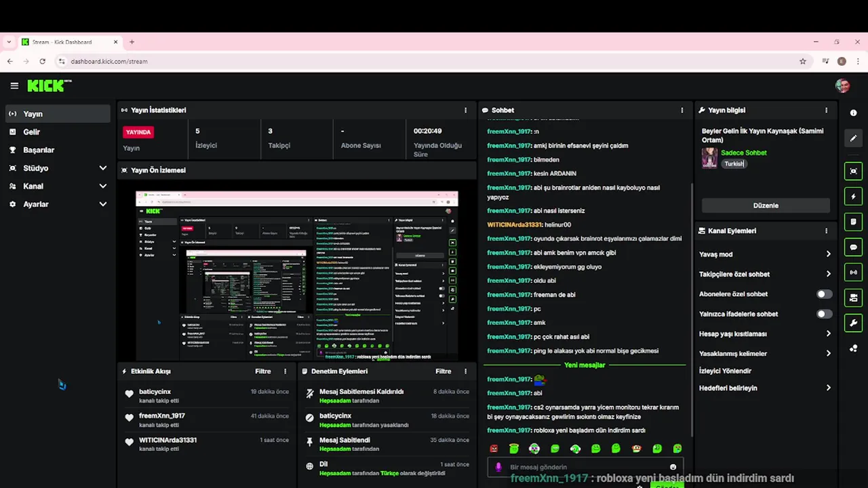This screenshot has width=868, height=488.
Task: Click the Kick logo
Action: pyautogui.click(x=50, y=85)
